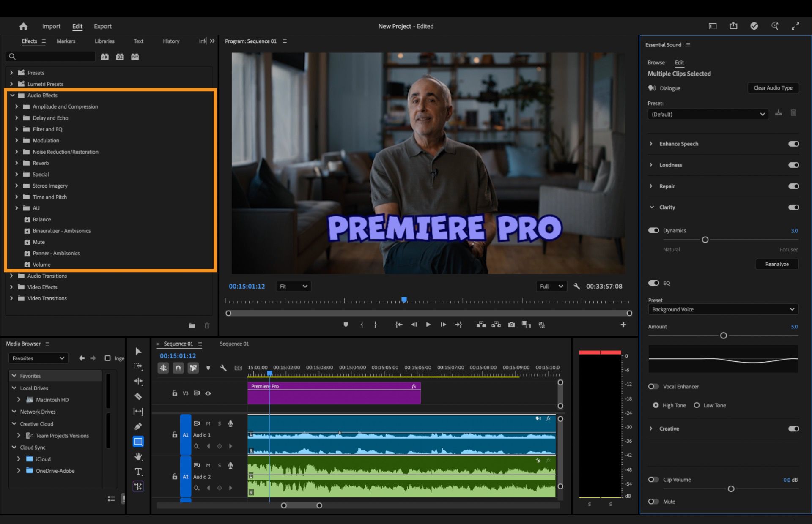Switch to the Browse tab in Essential Sound
Image resolution: width=812 pixels, height=524 pixels.
coord(656,62)
